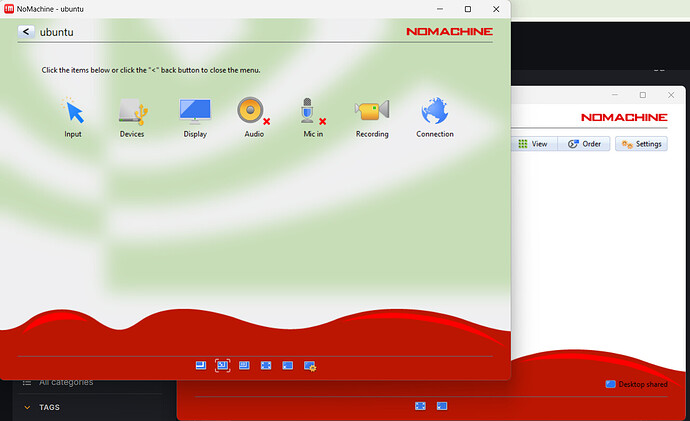The width and height of the screenshot is (690, 421).
Task: Go back using the '<' button beside ubuntu
Action: (x=26, y=32)
